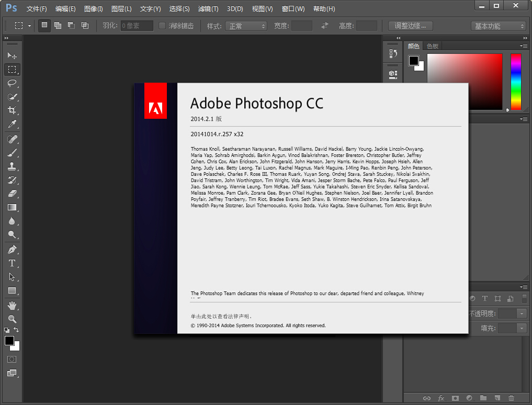The width and height of the screenshot is (532, 405).
Task: Select the Move tool
Action: tap(12, 55)
